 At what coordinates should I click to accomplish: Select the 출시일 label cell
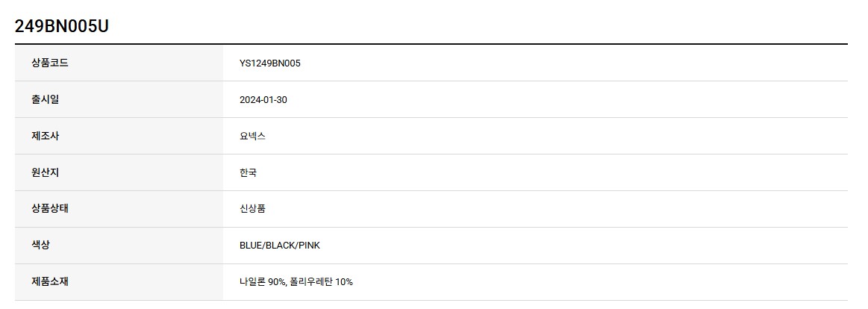click(x=119, y=100)
